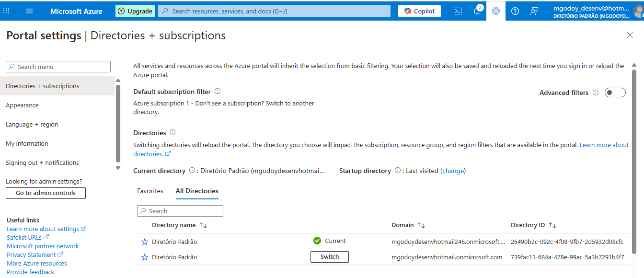Open Microsoft partner network link

click(x=43, y=246)
